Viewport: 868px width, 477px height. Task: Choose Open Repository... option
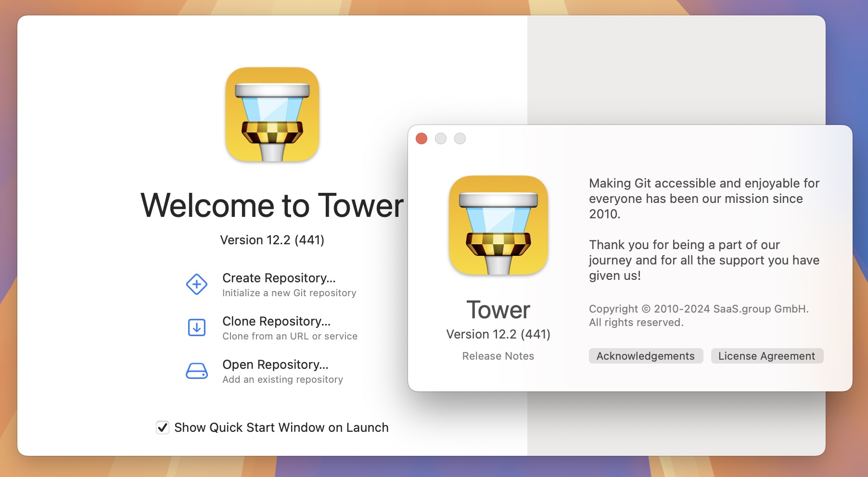tap(275, 364)
